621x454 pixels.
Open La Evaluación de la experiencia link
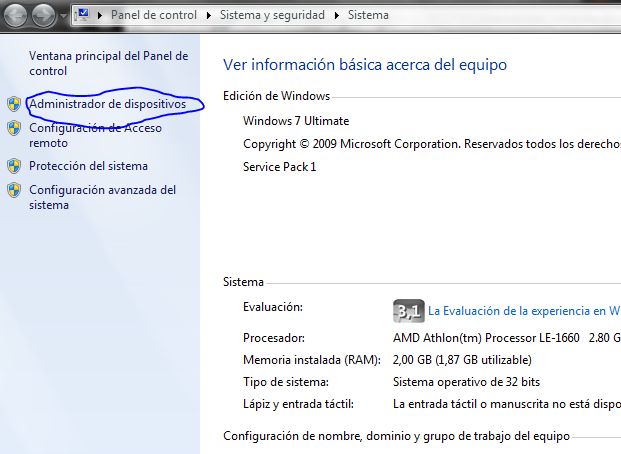524,311
